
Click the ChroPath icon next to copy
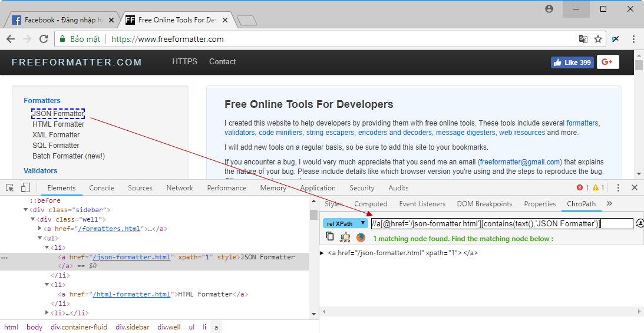pos(345,237)
